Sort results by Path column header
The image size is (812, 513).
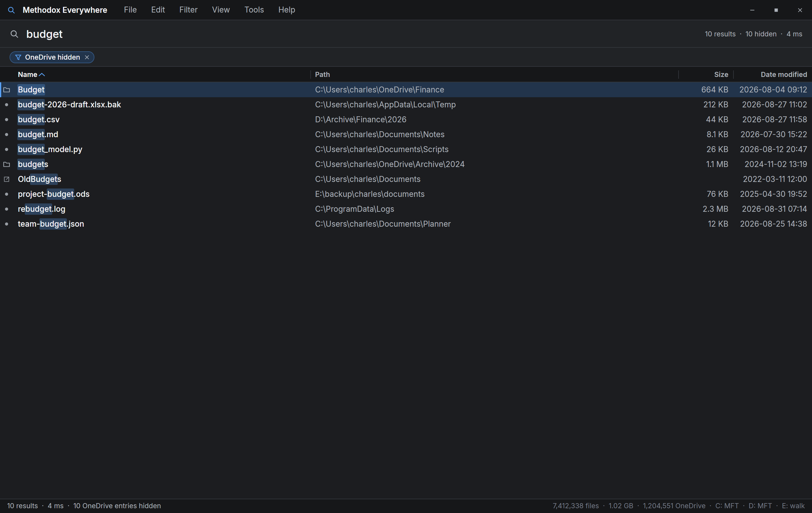coord(322,75)
